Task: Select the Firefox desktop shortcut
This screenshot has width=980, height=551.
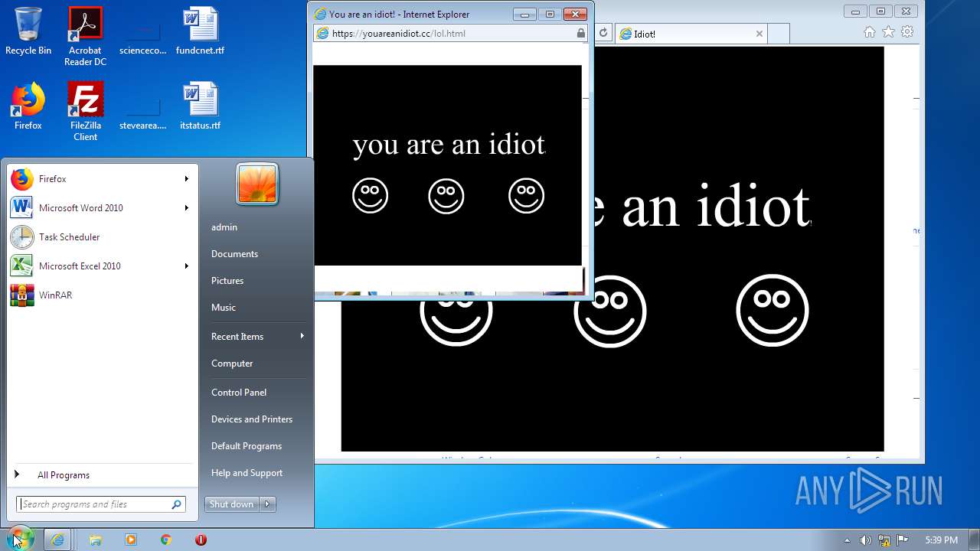Action: (28, 106)
